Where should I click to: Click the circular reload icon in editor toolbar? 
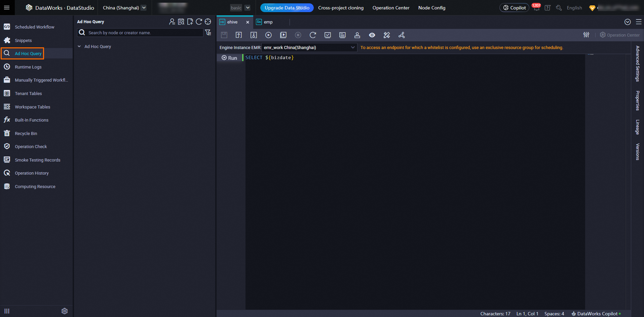pyautogui.click(x=313, y=35)
